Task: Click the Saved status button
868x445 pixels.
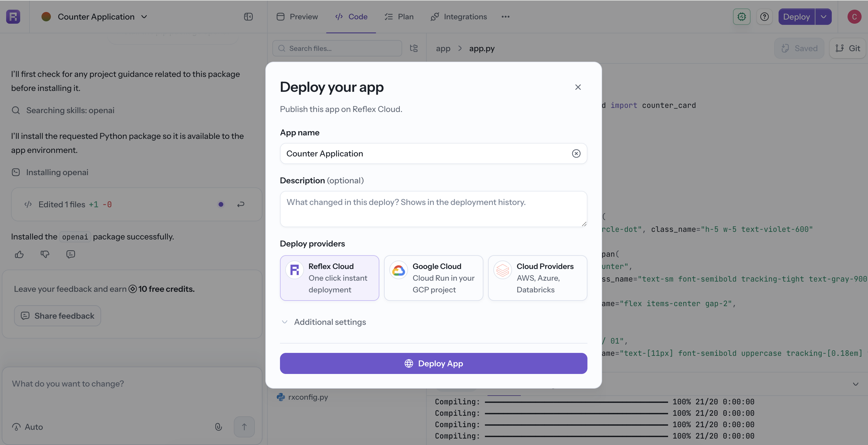Action: tap(799, 48)
